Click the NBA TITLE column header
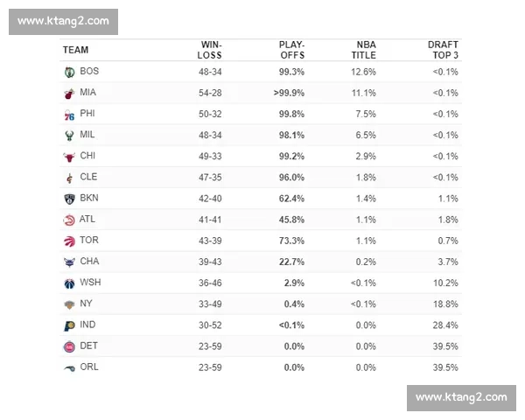525x420 pixels. point(364,50)
